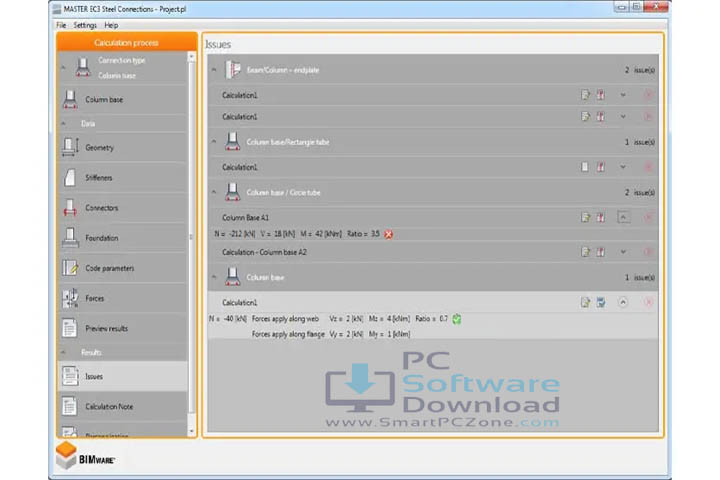Click the Column base/Rectangle tube heading text
Image resolution: width=720 pixels, height=480 pixels.
point(288,142)
